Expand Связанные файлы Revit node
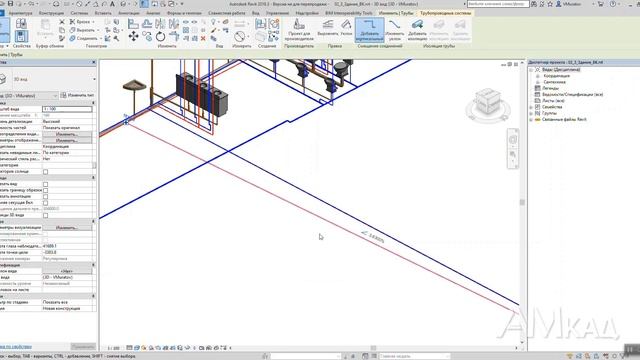Viewport: 640px width, 360px height. pyautogui.click(x=531, y=120)
